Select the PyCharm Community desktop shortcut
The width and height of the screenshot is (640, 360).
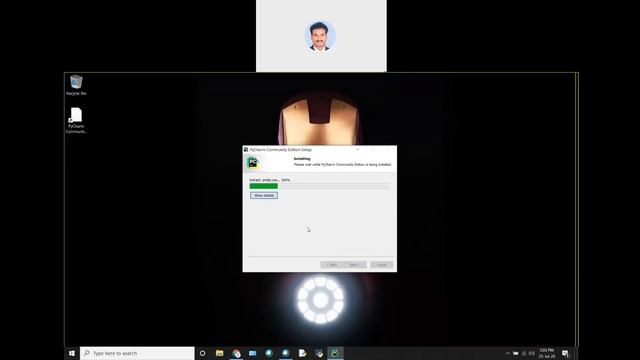point(76,120)
